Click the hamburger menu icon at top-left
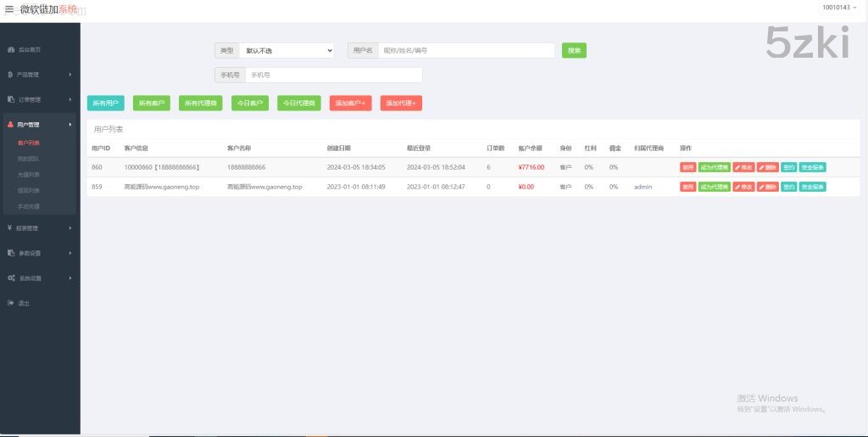The height and width of the screenshot is (437, 868). 8,9
